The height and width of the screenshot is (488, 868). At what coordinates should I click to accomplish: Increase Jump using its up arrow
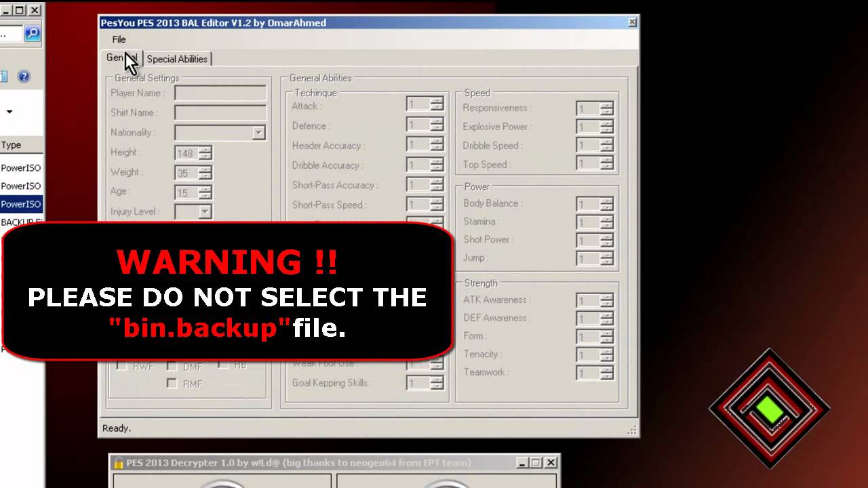pyautogui.click(x=607, y=256)
